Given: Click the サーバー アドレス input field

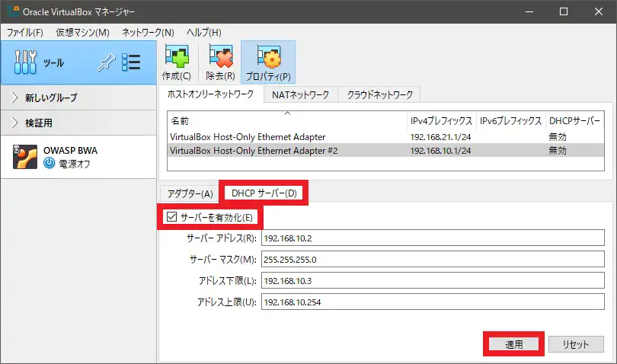Looking at the screenshot, I should click(x=433, y=238).
